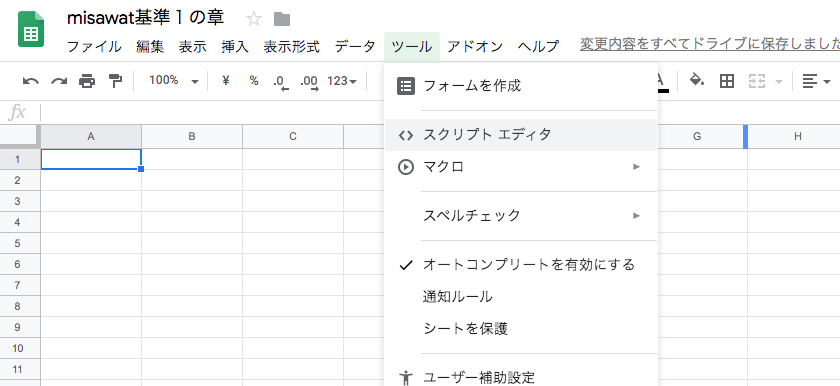840x386 pixels.
Task: Click the horizontal align icon
Action: coord(809,81)
